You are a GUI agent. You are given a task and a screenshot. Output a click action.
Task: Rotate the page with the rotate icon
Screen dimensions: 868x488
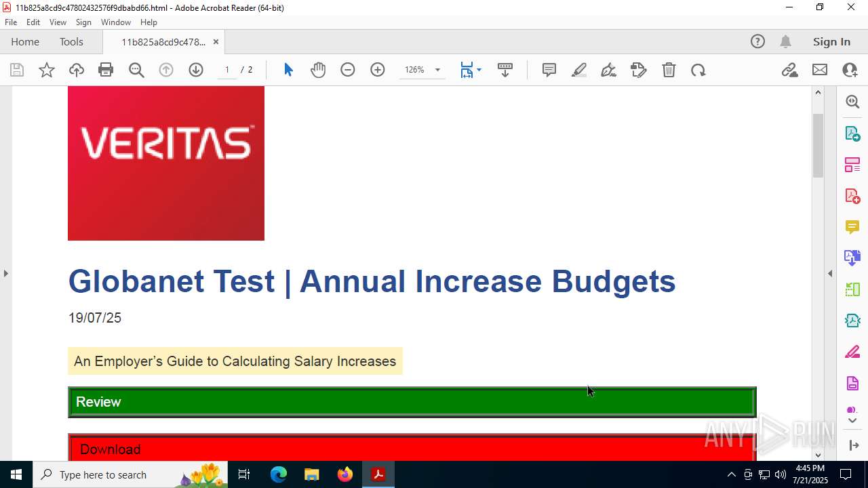click(698, 70)
